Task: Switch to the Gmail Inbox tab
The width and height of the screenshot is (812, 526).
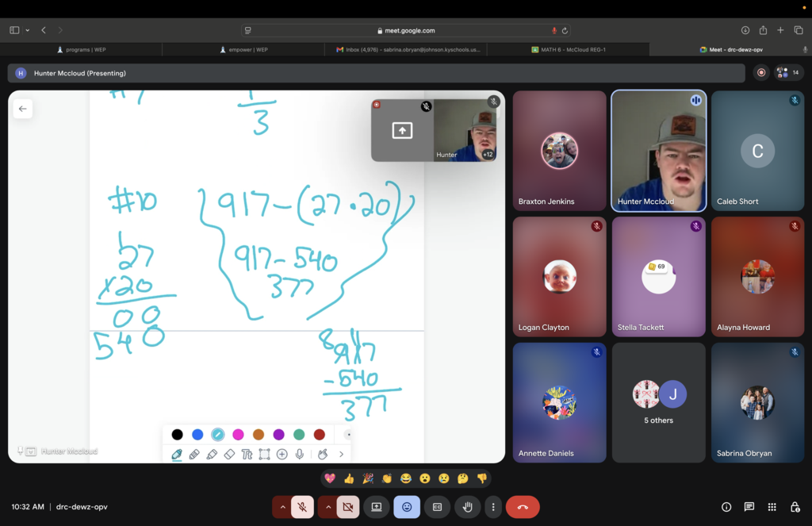Action: click(406, 49)
